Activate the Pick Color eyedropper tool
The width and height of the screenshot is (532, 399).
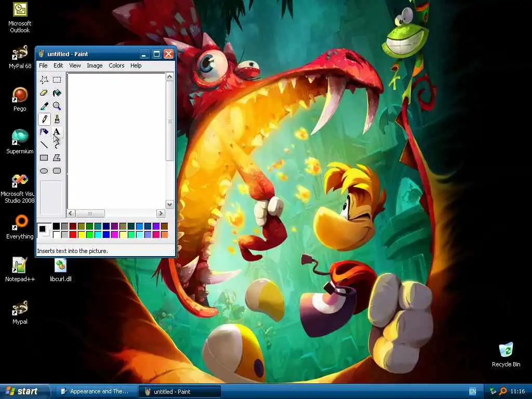point(44,106)
